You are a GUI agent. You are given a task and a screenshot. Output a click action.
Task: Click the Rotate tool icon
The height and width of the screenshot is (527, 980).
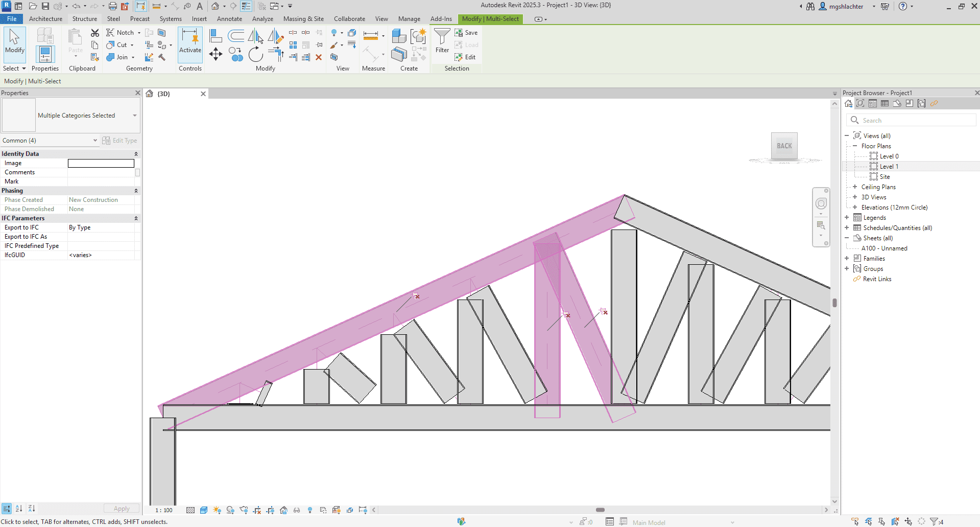(x=255, y=54)
